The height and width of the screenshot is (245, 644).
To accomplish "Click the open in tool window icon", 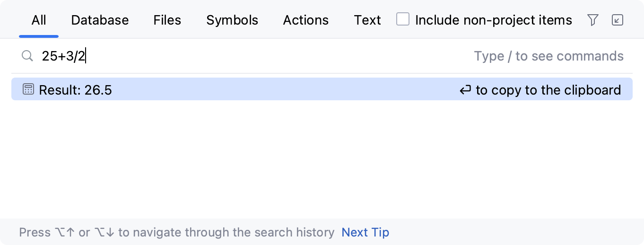I will 617,20.
